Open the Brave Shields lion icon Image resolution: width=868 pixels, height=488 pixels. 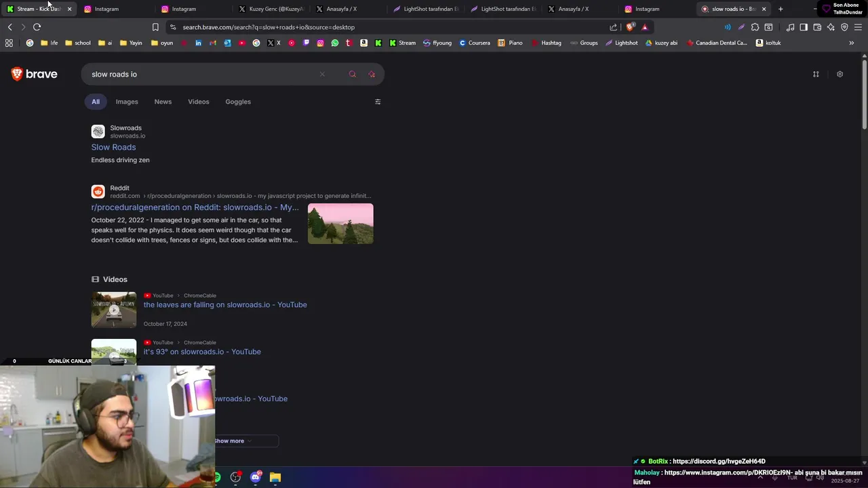click(630, 27)
